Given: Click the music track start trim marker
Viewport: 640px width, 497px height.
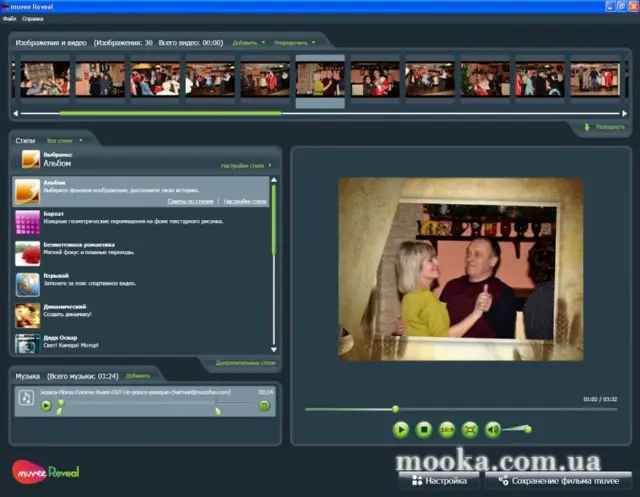Looking at the screenshot, I should point(60,410).
